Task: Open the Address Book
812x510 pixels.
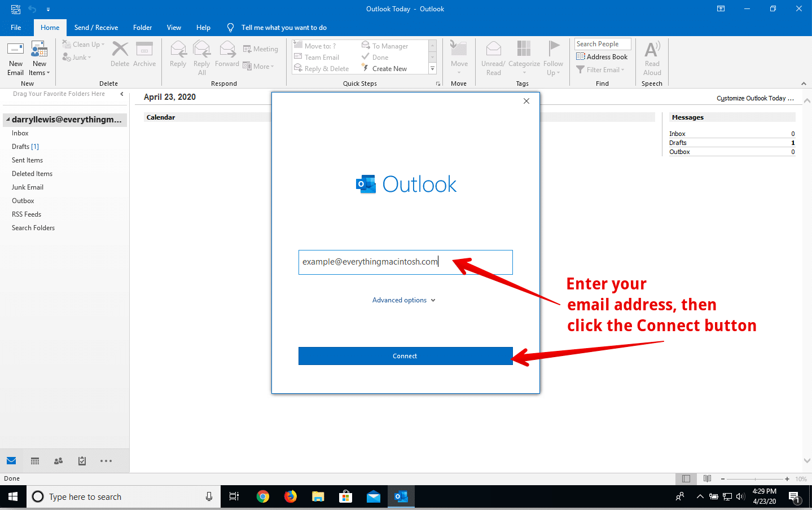Action: pos(602,56)
